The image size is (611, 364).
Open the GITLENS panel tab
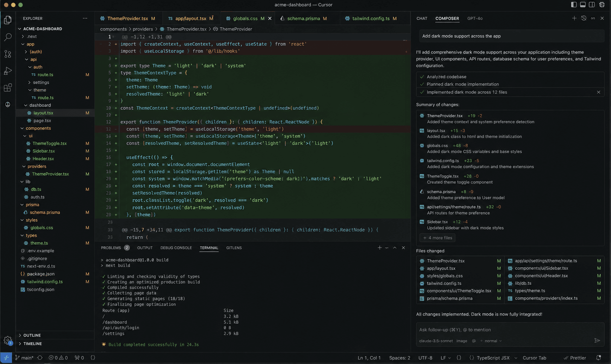coord(234,248)
